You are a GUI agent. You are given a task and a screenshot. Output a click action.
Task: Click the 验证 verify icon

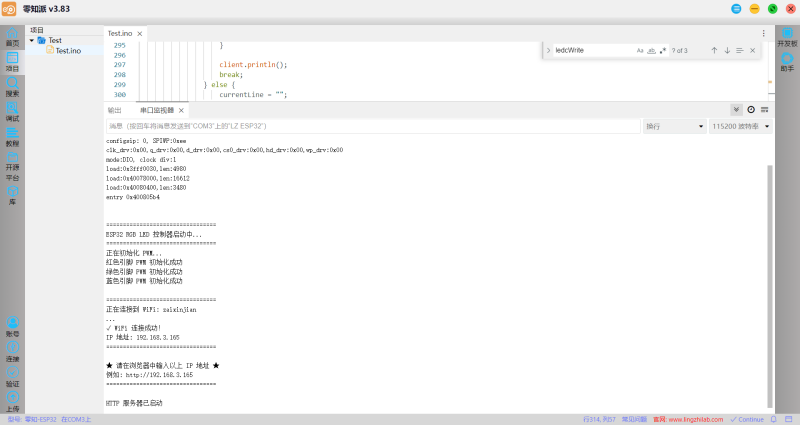point(12,377)
